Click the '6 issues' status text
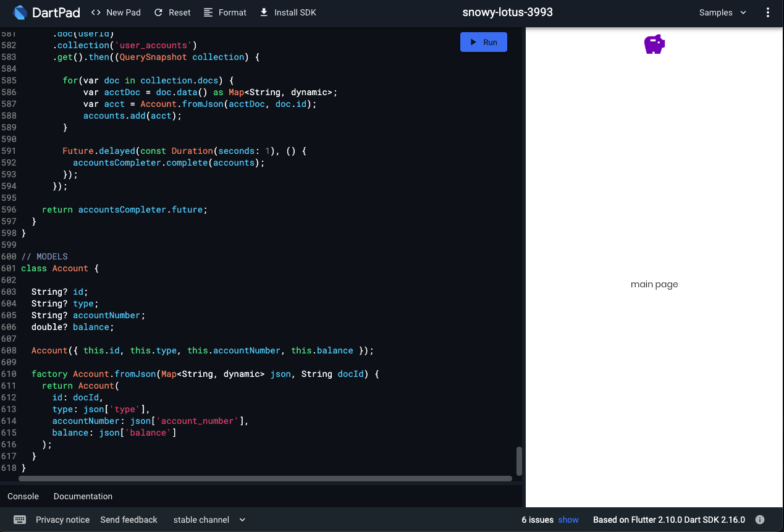The width and height of the screenshot is (784, 532). point(537,520)
